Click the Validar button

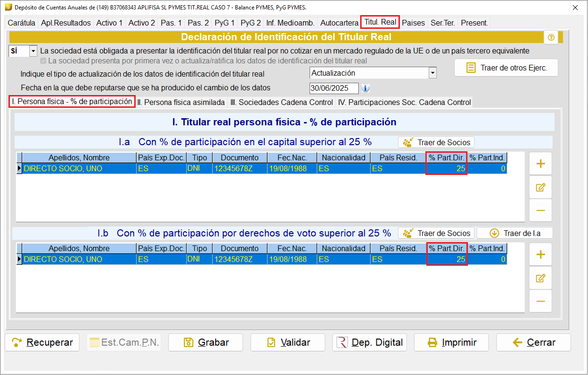click(x=288, y=342)
